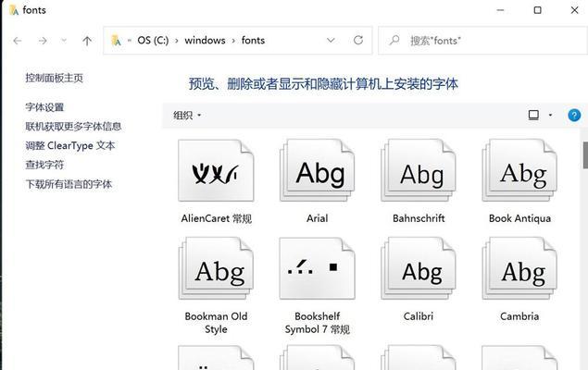Expand view options dropdown arrow
Image resolution: width=588 pixels, height=370 pixels.
point(550,115)
